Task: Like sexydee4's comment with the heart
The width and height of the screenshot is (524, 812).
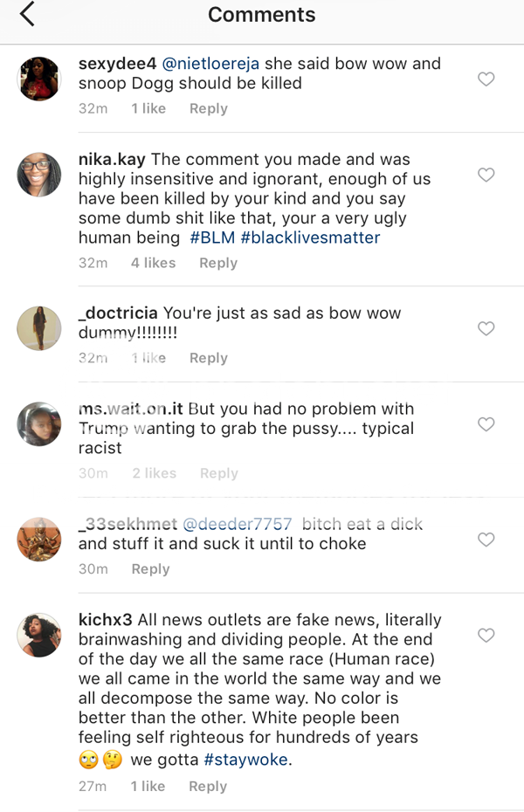Action: (486, 79)
